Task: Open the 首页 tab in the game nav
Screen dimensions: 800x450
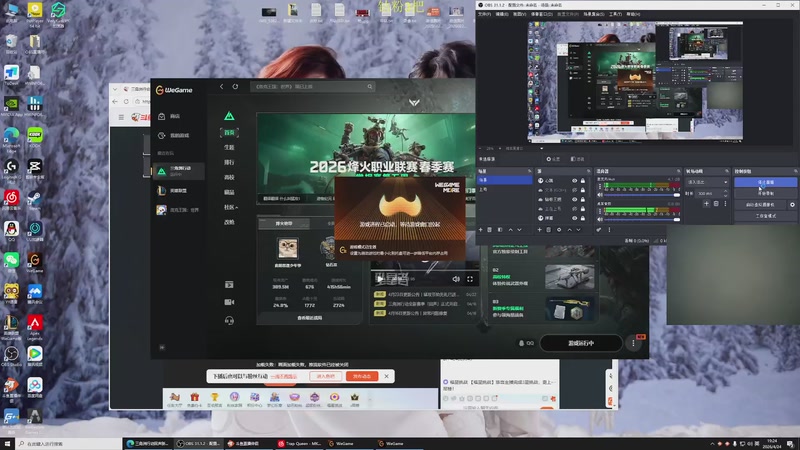Action: (229, 133)
